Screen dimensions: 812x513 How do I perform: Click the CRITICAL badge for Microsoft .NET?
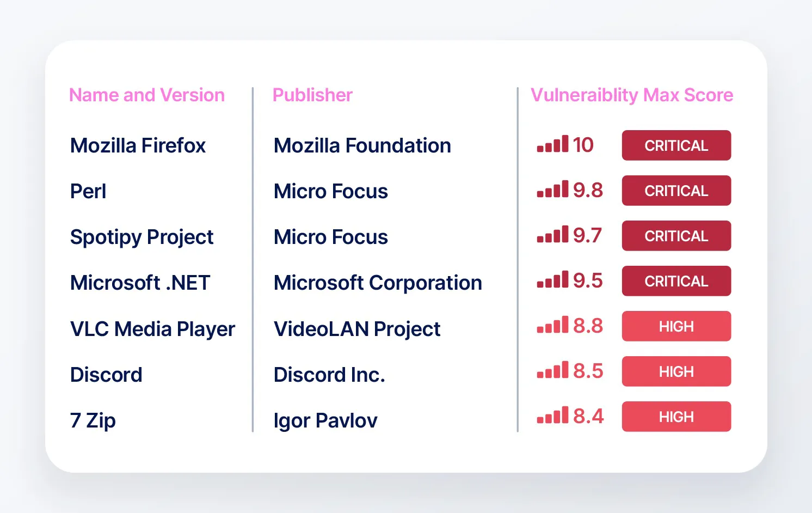click(676, 281)
